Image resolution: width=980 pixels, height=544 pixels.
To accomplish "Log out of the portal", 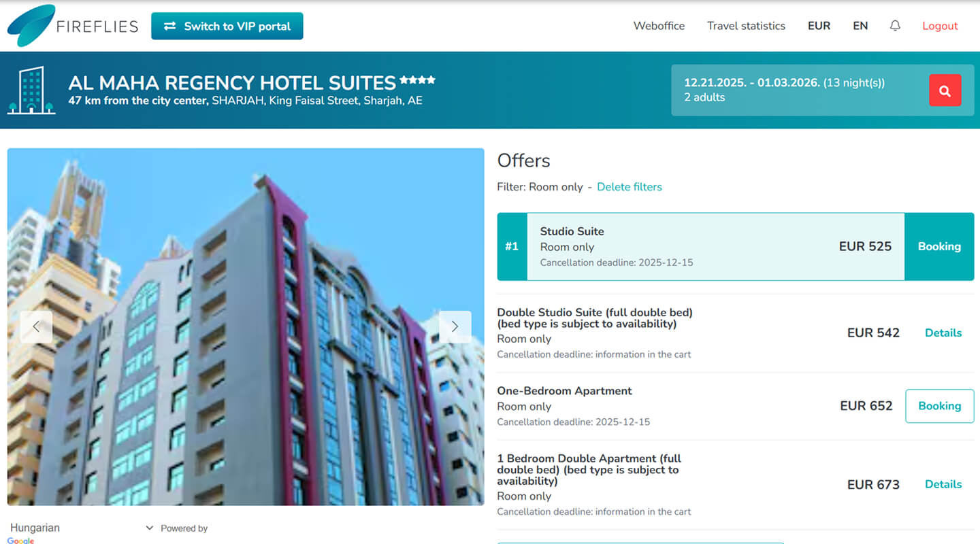I will click(x=940, y=26).
